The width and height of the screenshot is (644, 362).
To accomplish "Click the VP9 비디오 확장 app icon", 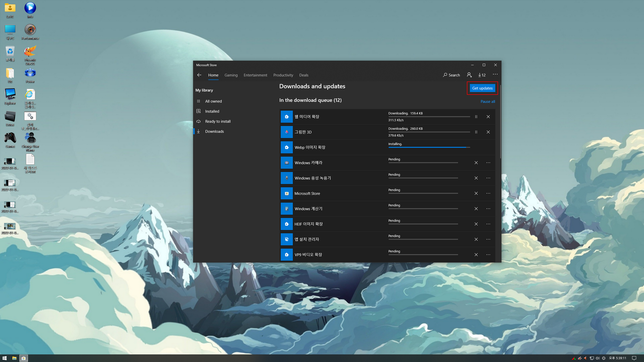I will click(x=286, y=255).
